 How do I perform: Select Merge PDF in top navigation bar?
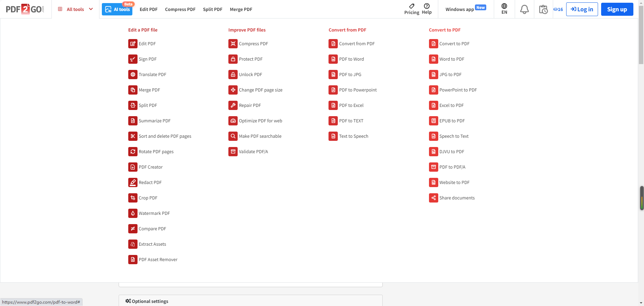click(x=241, y=10)
